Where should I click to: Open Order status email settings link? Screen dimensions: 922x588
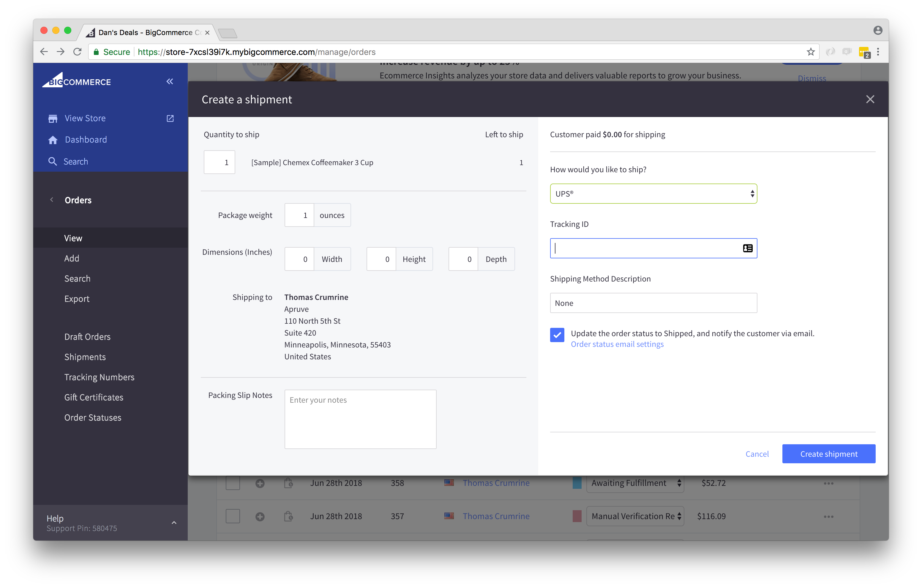click(617, 344)
